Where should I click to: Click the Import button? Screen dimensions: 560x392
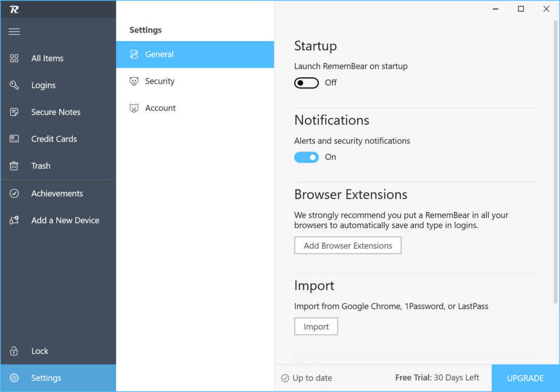316,327
